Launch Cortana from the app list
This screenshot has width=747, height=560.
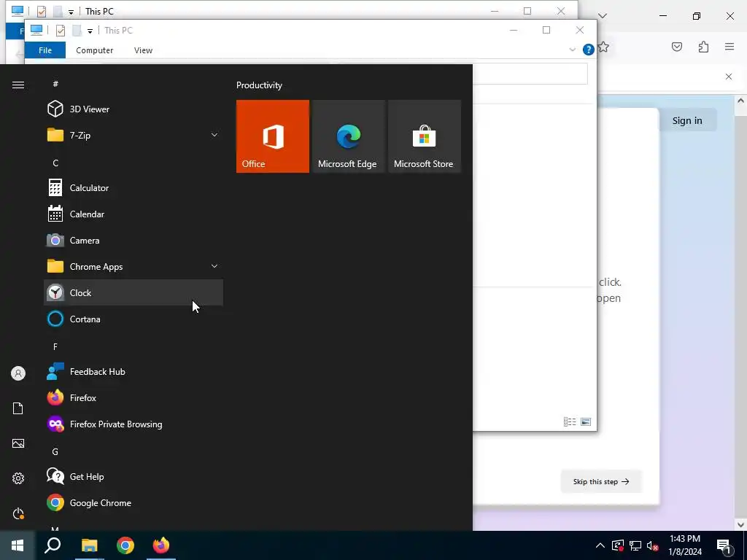click(x=133, y=319)
